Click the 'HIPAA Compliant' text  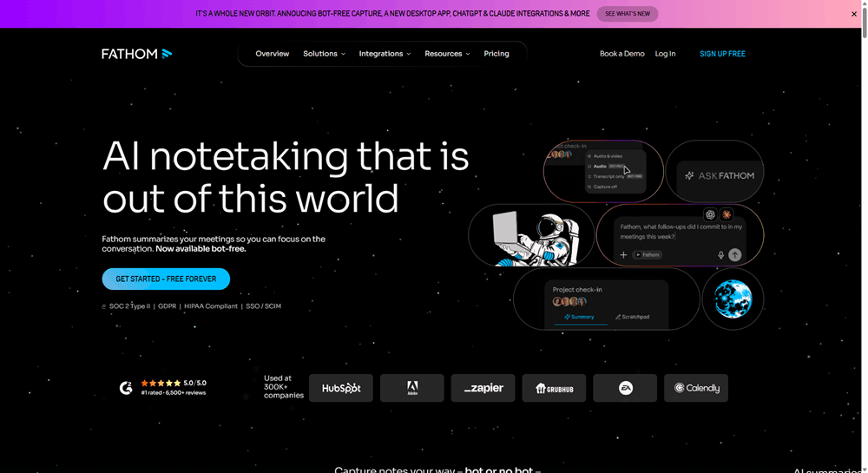tap(211, 305)
